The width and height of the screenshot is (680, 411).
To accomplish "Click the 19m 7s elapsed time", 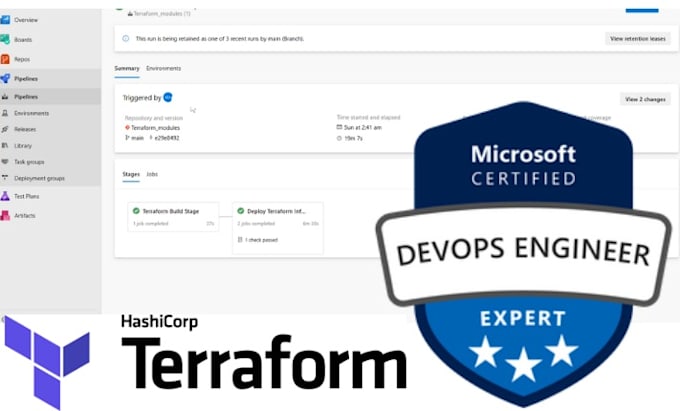I will [x=353, y=138].
